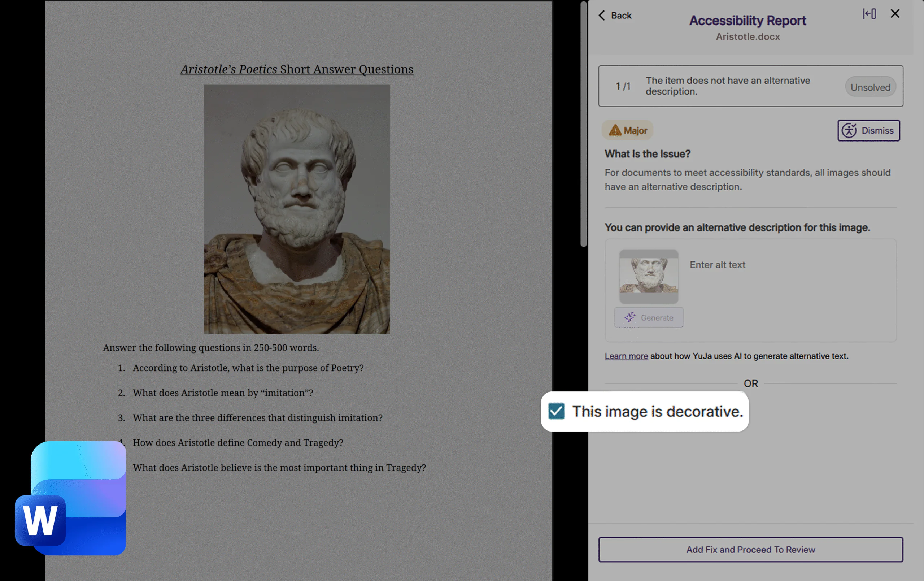This screenshot has width=924, height=581.
Task: Select the Accessibility Report header
Action: (x=748, y=20)
